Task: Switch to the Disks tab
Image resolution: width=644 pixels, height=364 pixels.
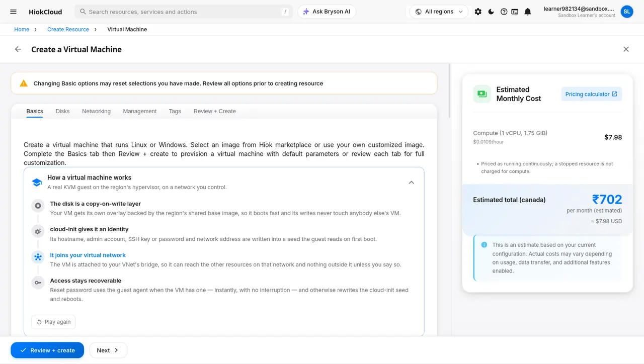Action: (x=62, y=111)
